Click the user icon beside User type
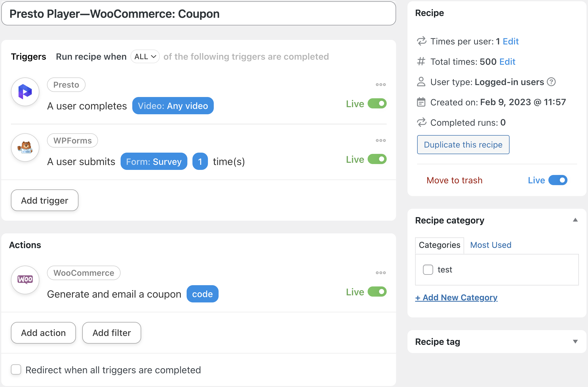The image size is (588, 387). click(x=421, y=82)
